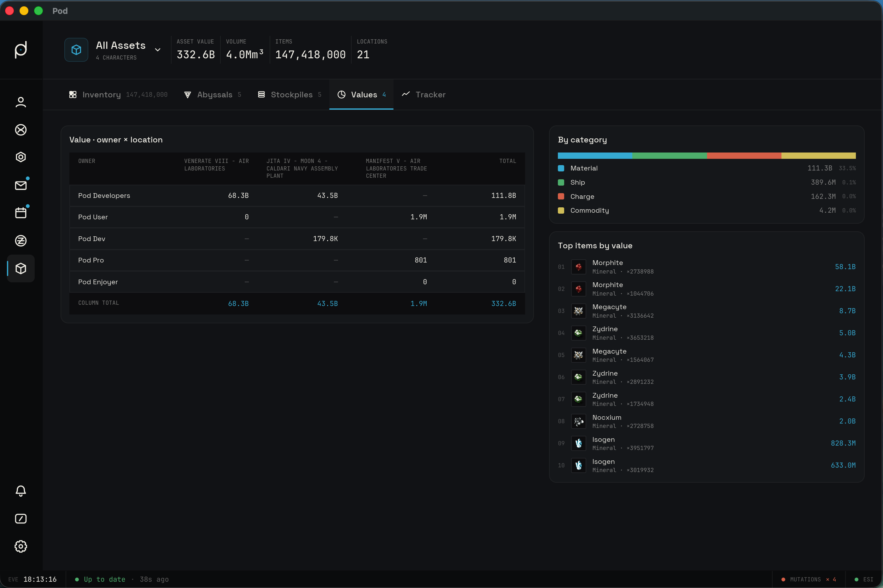The image size is (883, 588).
Task: Click the MUTATIONS × 4 status indicator
Action: tap(809, 579)
